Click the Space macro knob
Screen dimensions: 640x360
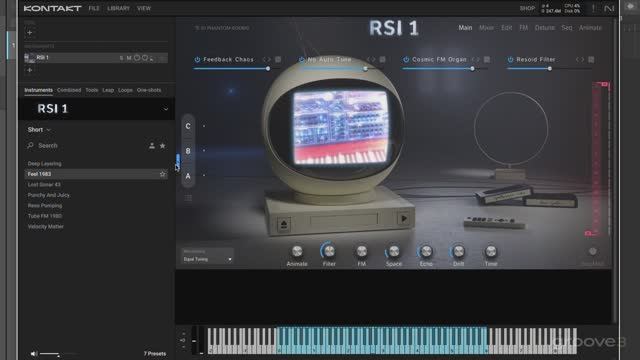pyautogui.click(x=394, y=251)
